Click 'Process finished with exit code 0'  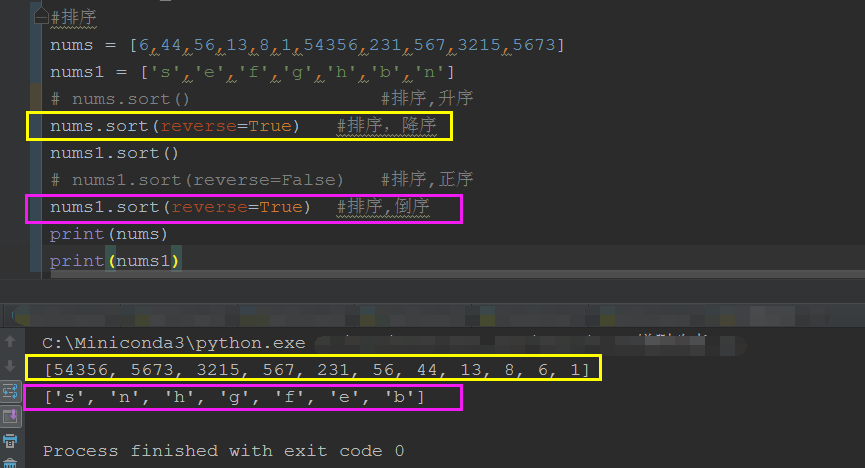(x=223, y=451)
